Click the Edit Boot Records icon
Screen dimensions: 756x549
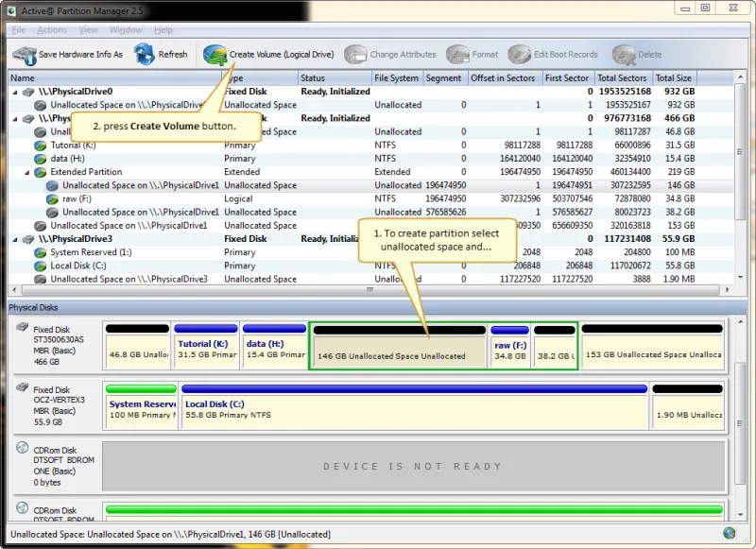point(520,55)
